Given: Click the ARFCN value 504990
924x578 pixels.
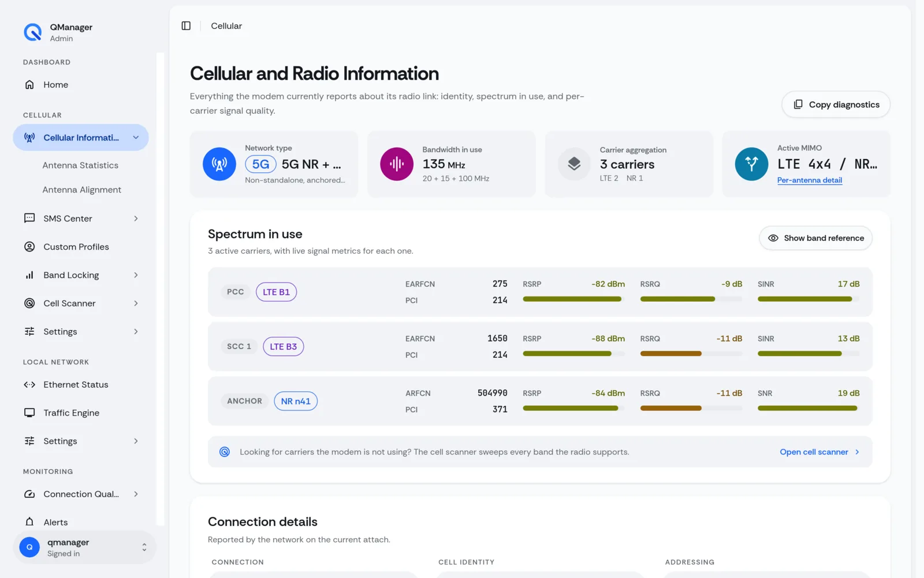Looking at the screenshot, I should [x=492, y=393].
